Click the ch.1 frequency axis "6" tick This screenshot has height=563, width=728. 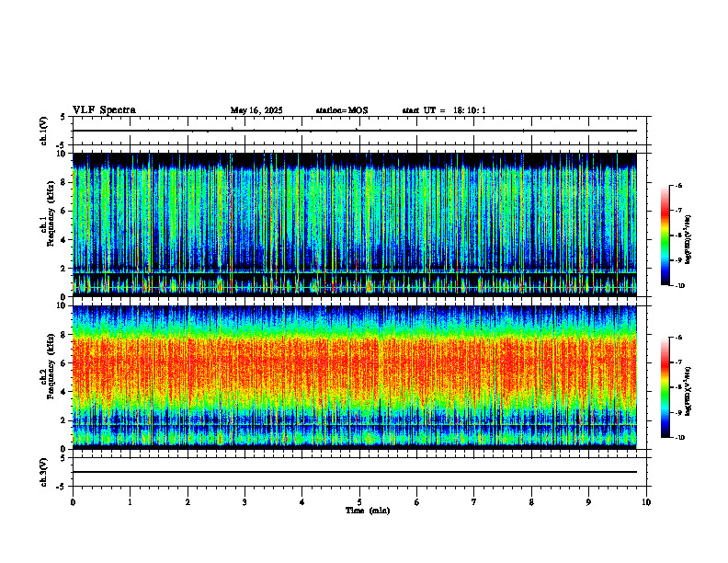tap(64, 211)
